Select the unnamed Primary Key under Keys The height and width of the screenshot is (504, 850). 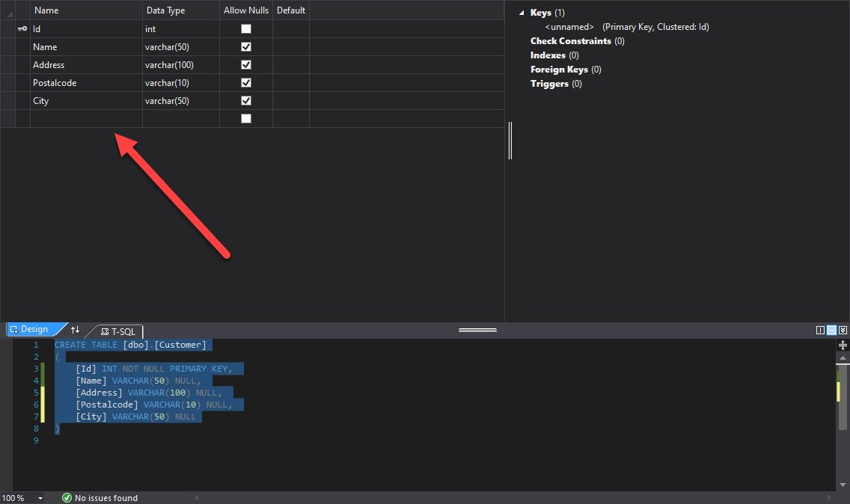click(591, 26)
